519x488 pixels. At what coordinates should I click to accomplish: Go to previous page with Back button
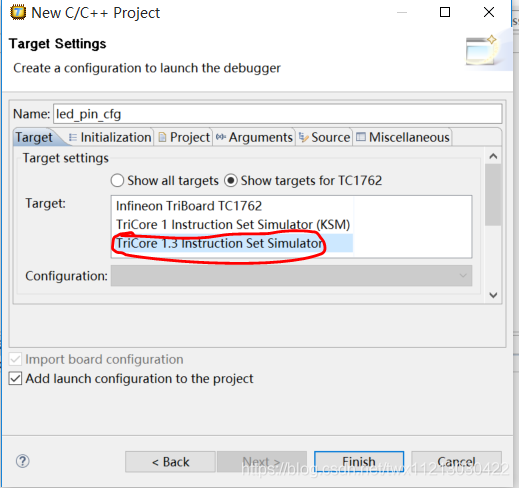[170, 462]
